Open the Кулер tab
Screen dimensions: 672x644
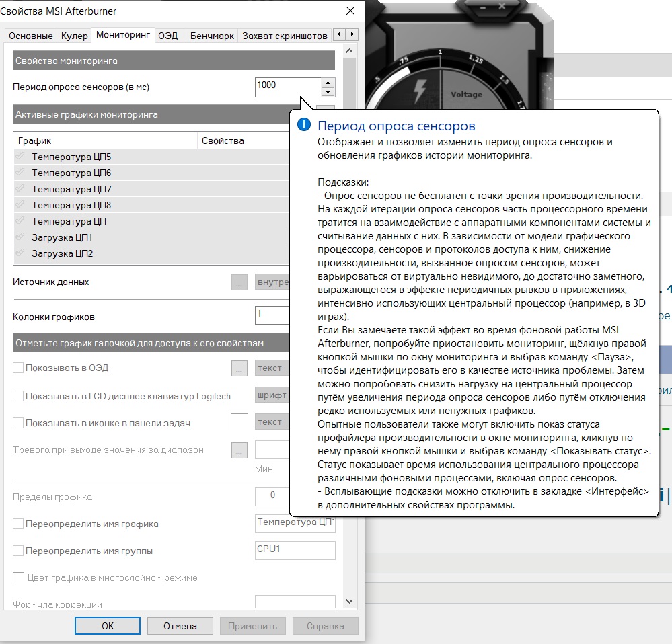(x=74, y=36)
